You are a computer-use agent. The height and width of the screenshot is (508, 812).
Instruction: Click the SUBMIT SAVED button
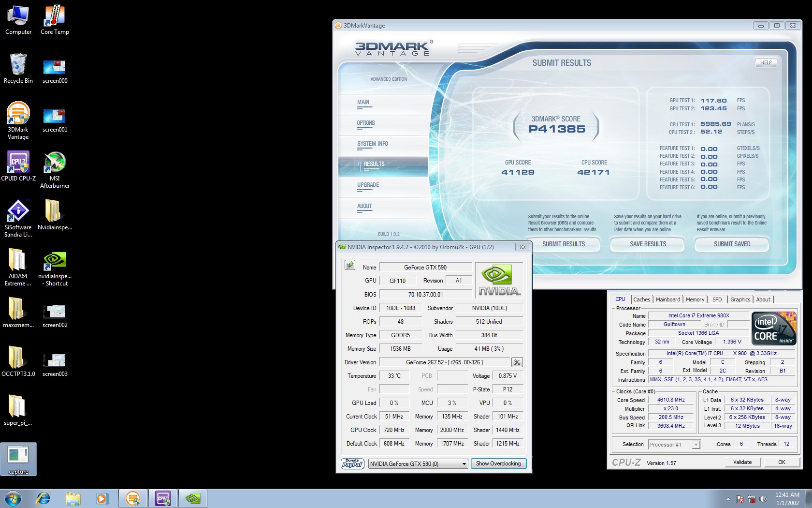(x=732, y=244)
